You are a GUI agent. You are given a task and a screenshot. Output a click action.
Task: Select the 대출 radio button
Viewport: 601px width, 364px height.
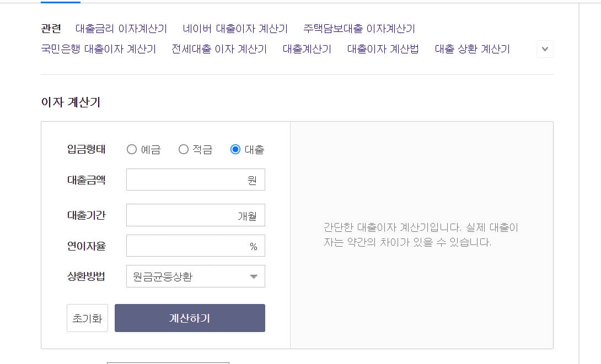coord(235,149)
